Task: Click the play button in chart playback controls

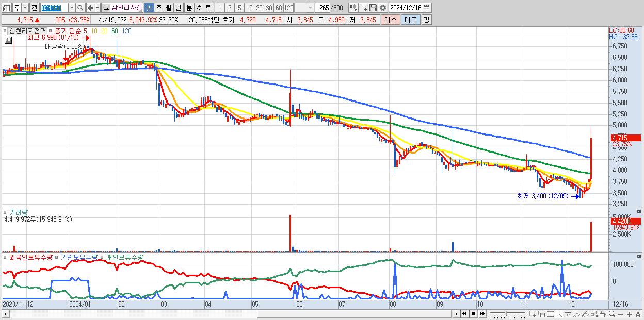Action: 456,314
